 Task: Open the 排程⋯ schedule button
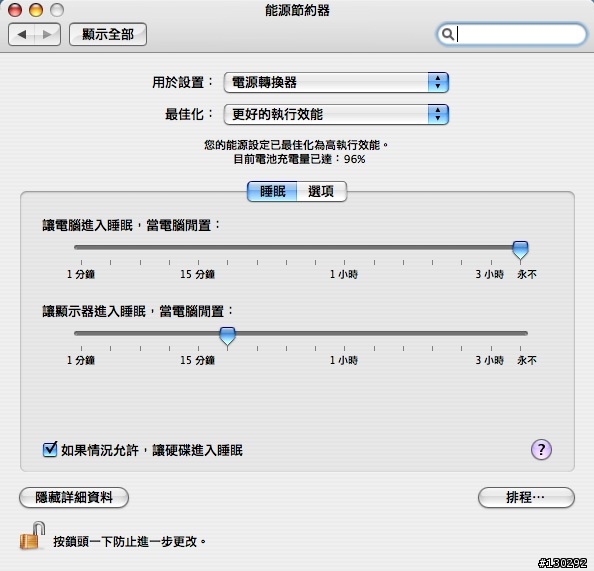(526, 497)
